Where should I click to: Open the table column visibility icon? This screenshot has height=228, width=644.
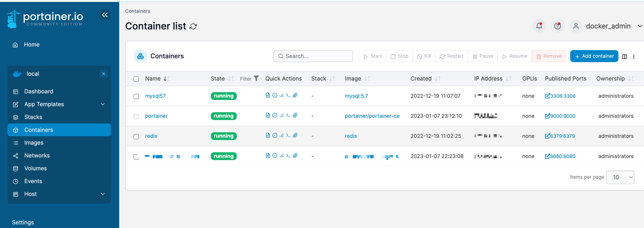coord(624,57)
